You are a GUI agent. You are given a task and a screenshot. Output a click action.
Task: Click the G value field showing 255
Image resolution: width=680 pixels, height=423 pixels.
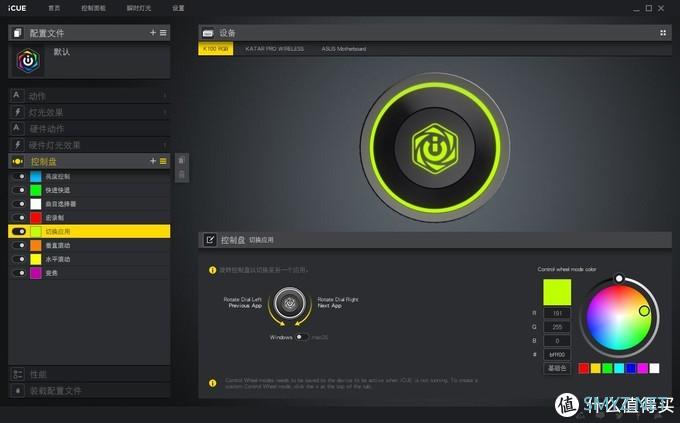557,327
